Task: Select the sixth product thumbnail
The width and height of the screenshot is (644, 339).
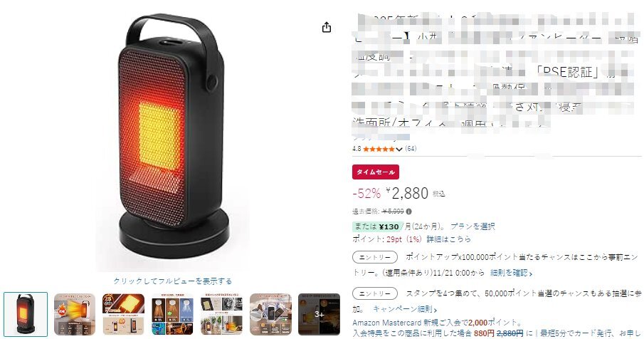Action: pyautogui.click(x=270, y=314)
